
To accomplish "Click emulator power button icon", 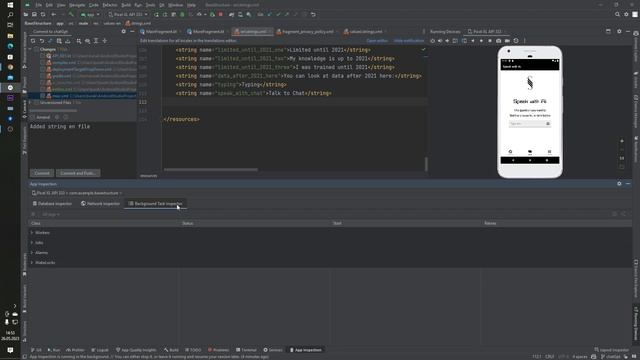I will click(433, 41).
